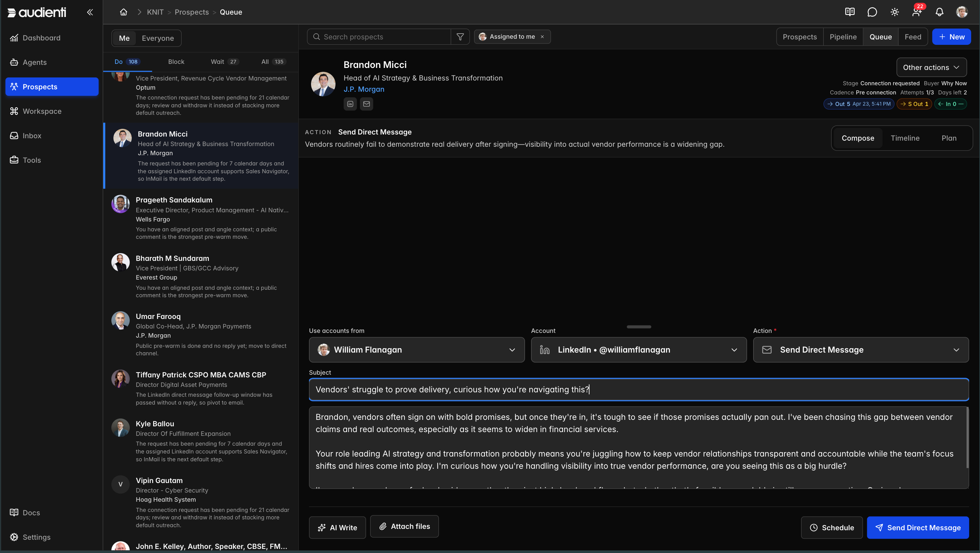The image size is (980, 553).
Task: Switch to Feed view tab
Action: click(913, 37)
